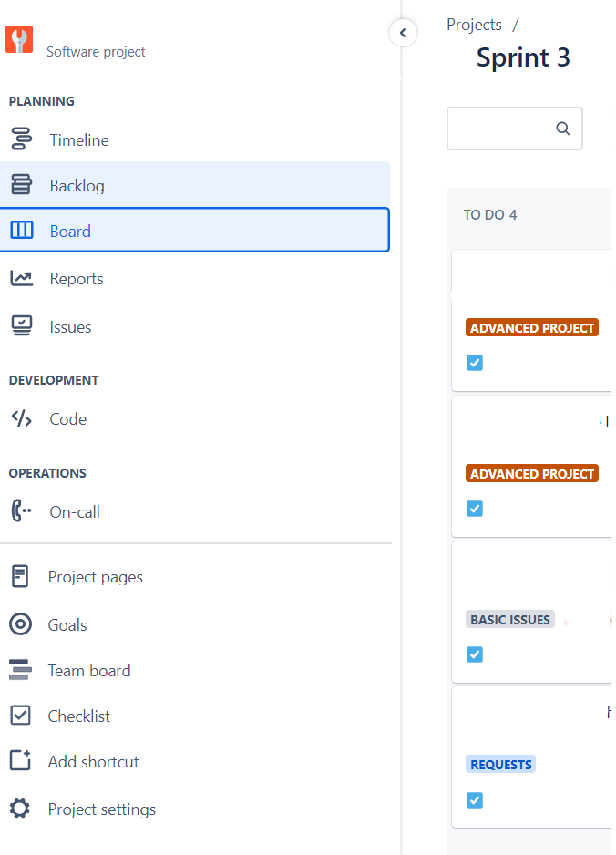Toggle the checkbox on the first ADVANCED PROJECT card
Screen dimensions: 616x855
coord(474,362)
